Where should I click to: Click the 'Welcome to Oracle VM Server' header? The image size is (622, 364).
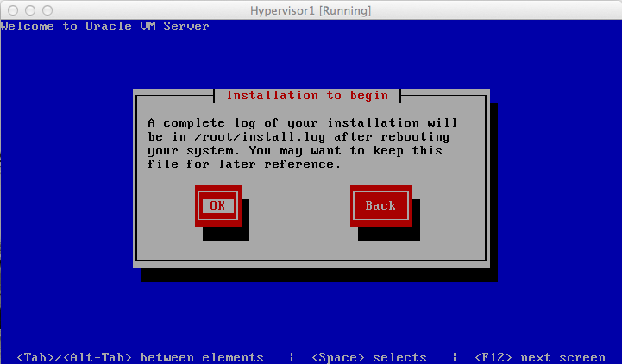click(104, 26)
